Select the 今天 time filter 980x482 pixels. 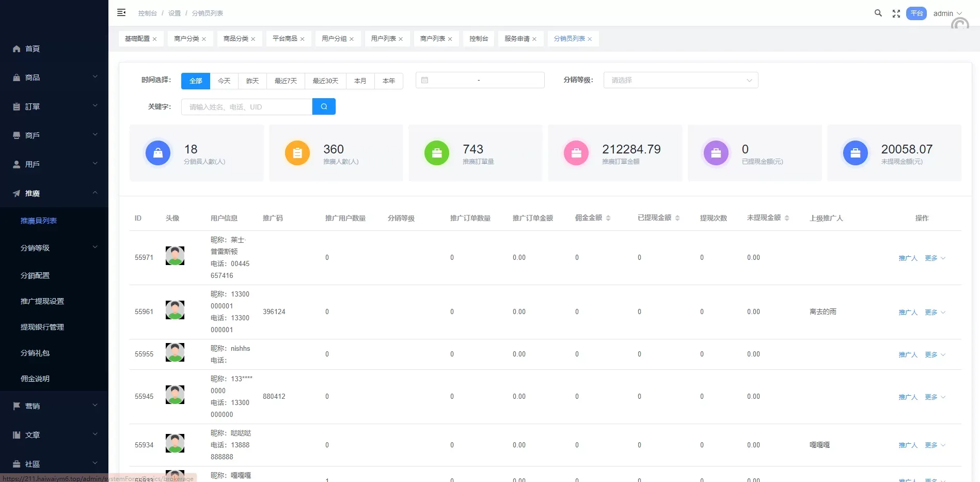224,81
